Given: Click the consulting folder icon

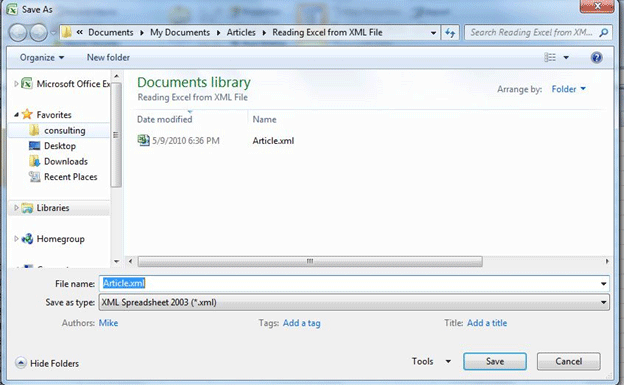Looking at the screenshot, I should point(34,130).
